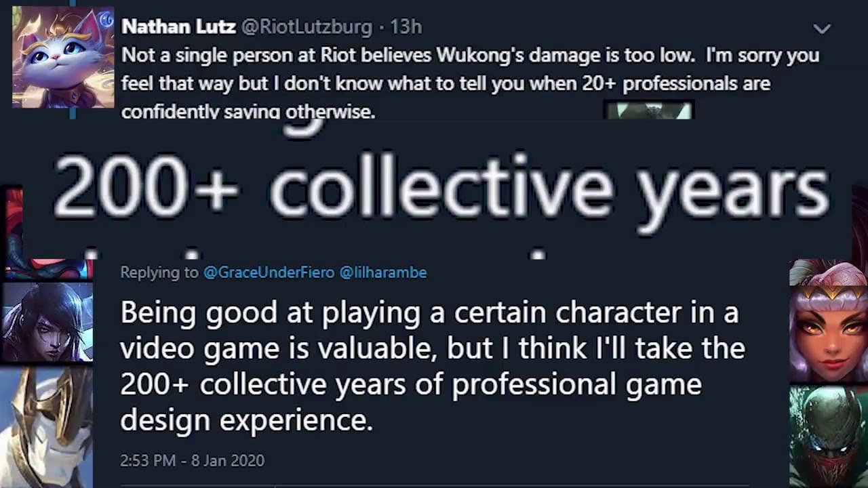Open Nathan Lutz's profile name
The image size is (868, 488).
(178, 26)
